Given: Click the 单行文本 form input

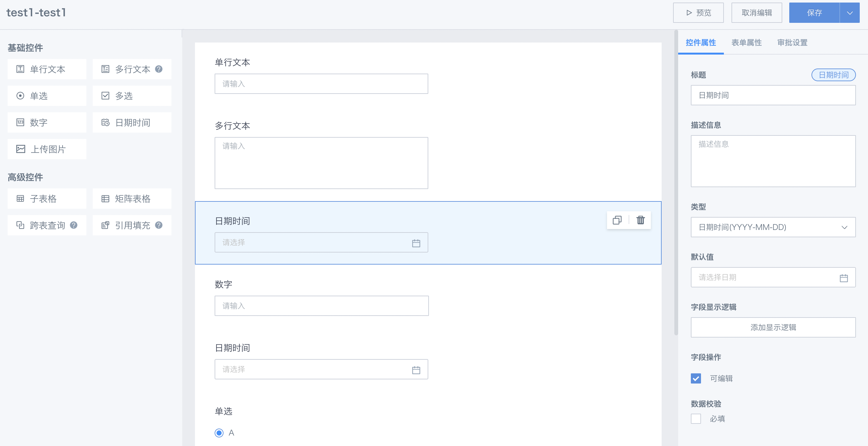Looking at the screenshot, I should click(x=321, y=84).
